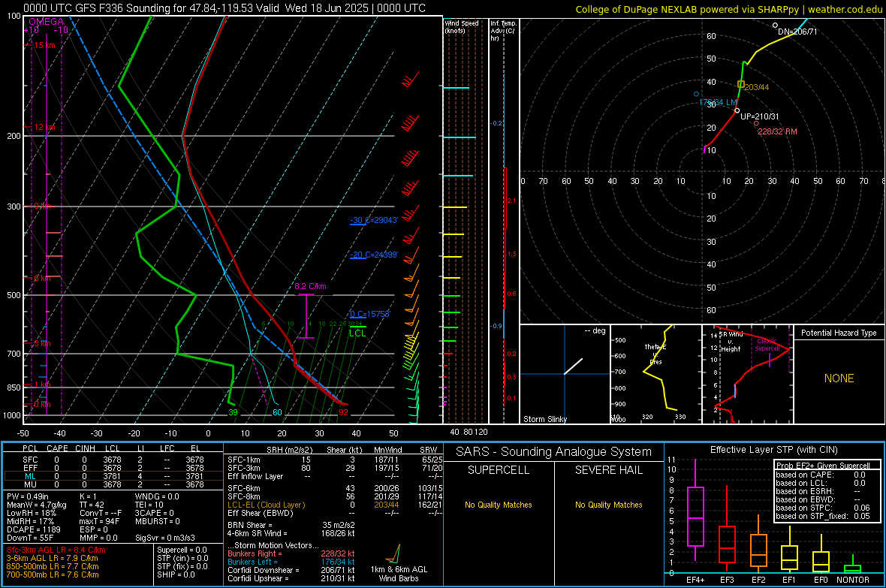Click the DCAPE = 1189 value
886x588 pixels.
point(33,529)
